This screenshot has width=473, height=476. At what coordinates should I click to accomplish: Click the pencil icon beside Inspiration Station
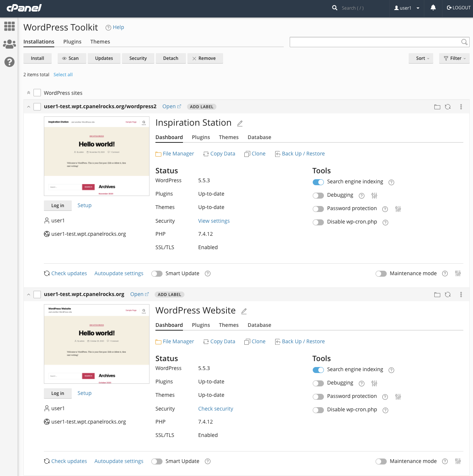pos(240,123)
